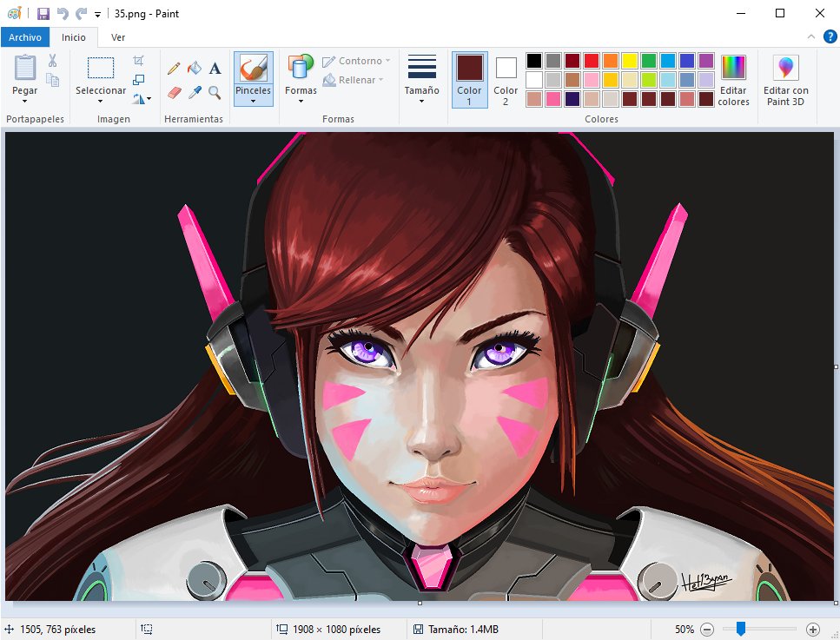Image resolution: width=840 pixels, height=640 pixels.
Task: Pick the pink swatch in second row
Action: point(592,80)
